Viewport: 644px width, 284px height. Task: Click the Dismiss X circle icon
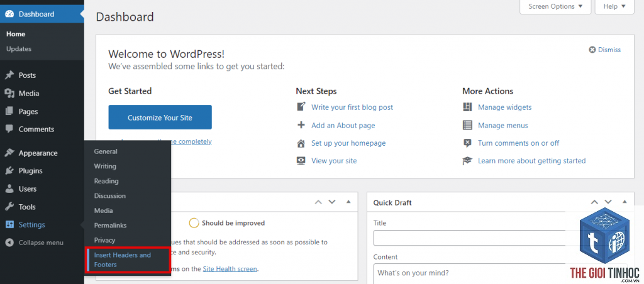click(592, 50)
